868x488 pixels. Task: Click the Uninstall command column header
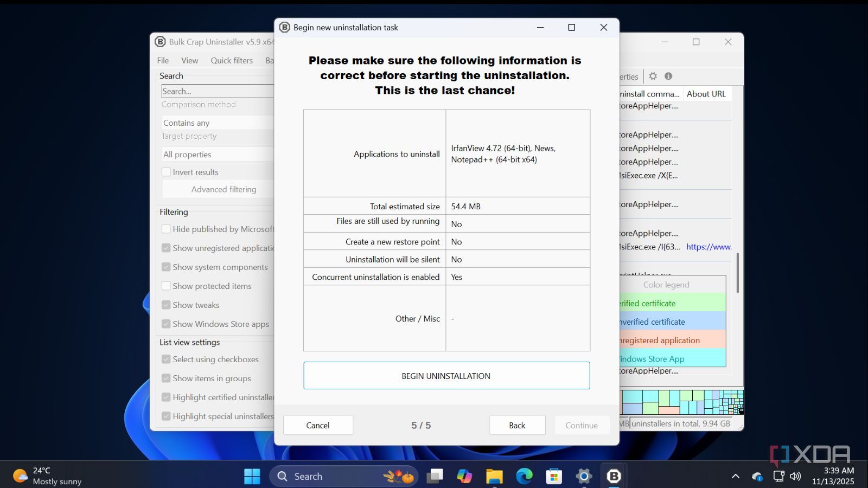[650, 94]
